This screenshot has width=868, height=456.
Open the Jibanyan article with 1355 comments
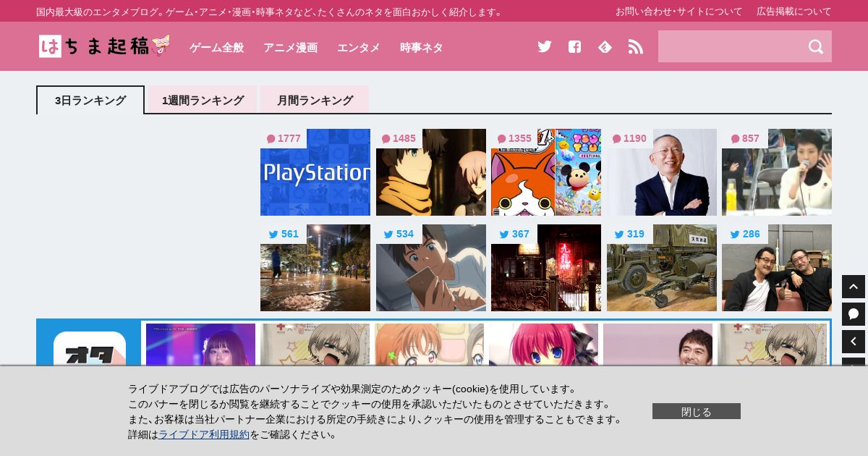(546, 172)
